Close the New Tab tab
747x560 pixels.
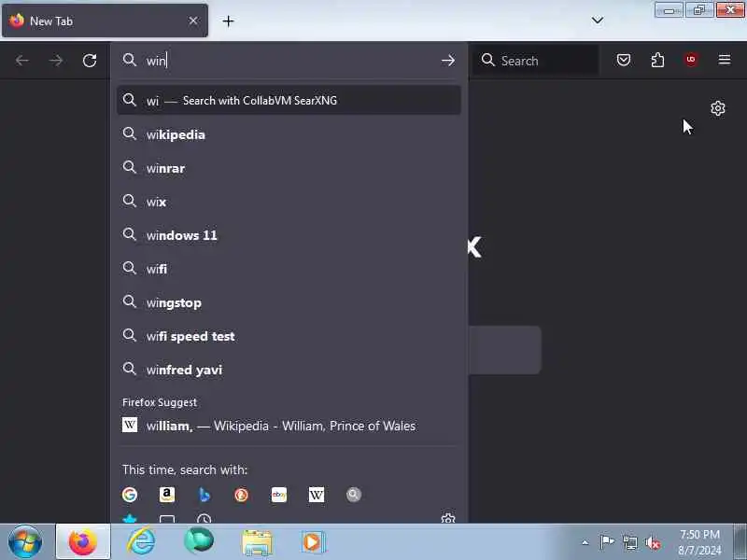(x=193, y=21)
